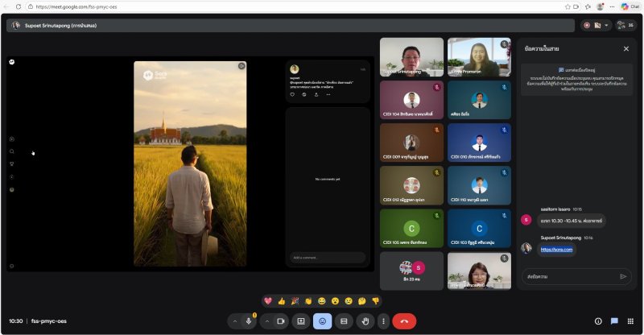Click the red leave call button

[x=404, y=321]
